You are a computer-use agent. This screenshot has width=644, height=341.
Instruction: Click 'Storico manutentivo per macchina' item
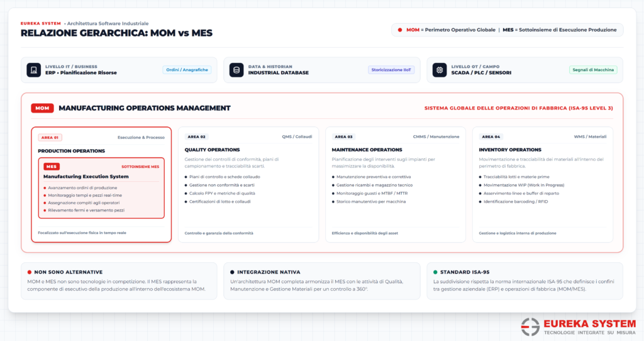tap(371, 201)
